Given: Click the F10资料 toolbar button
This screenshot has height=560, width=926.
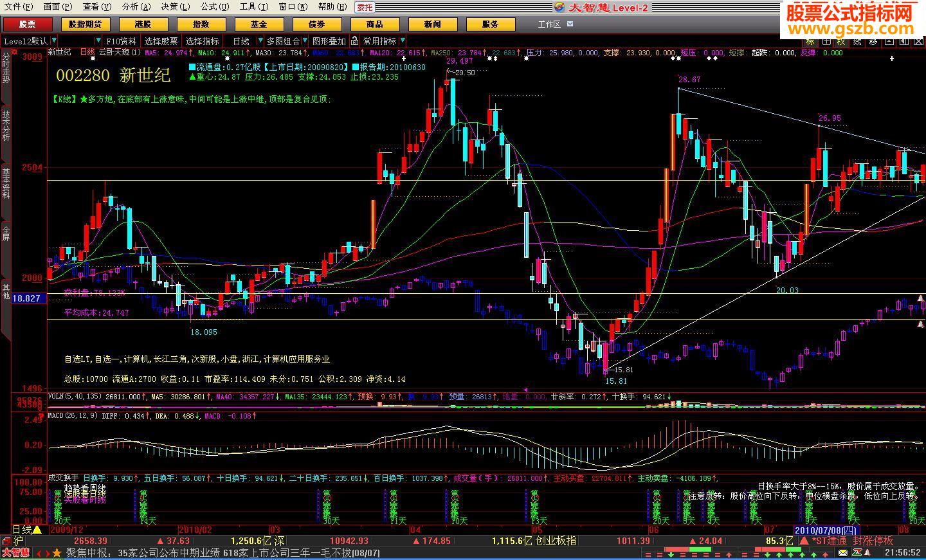Looking at the screenshot, I should 122,41.
